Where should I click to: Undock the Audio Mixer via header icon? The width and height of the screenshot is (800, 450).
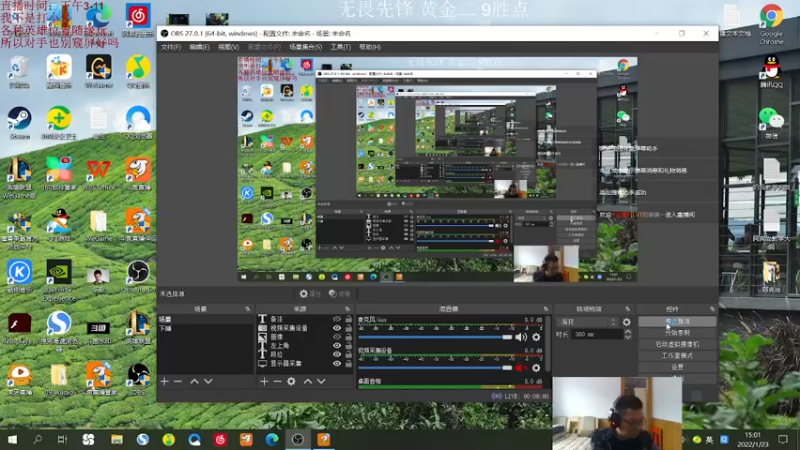point(545,309)
